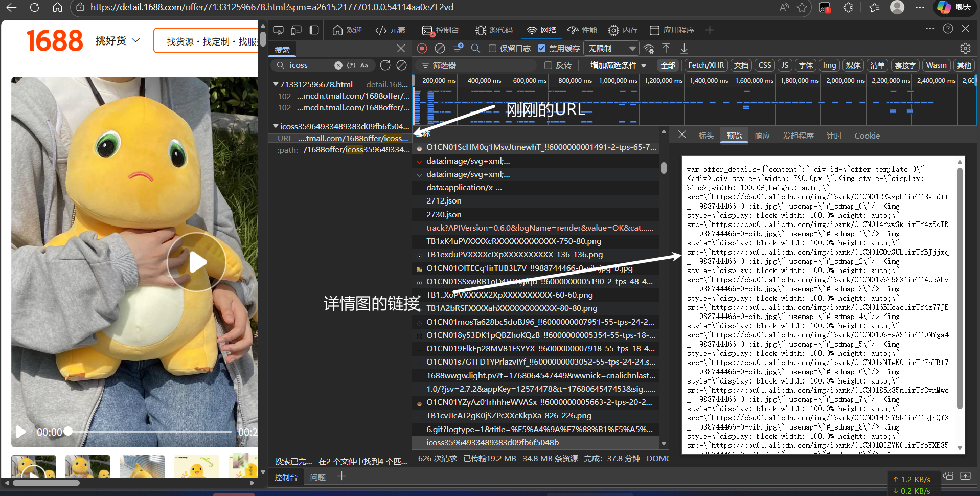Clear the network log

tap(440, 48)
